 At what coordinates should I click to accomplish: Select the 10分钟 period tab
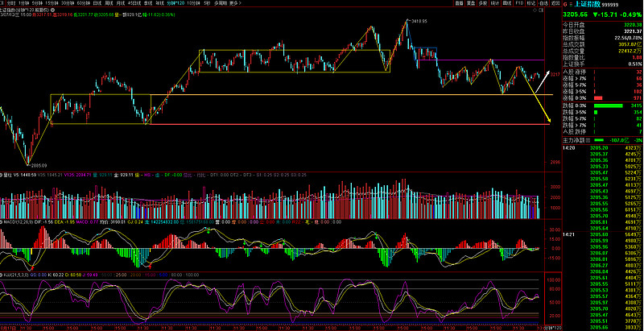click(x=193, y=3)
